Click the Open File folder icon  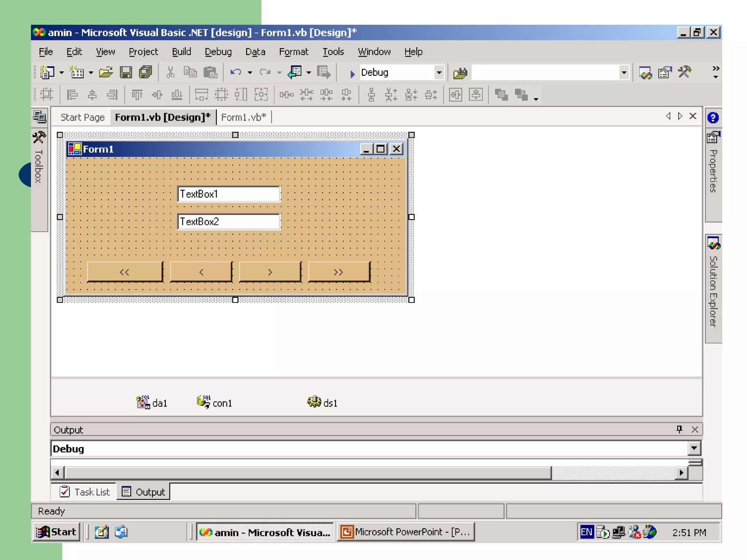coord(106,73)
